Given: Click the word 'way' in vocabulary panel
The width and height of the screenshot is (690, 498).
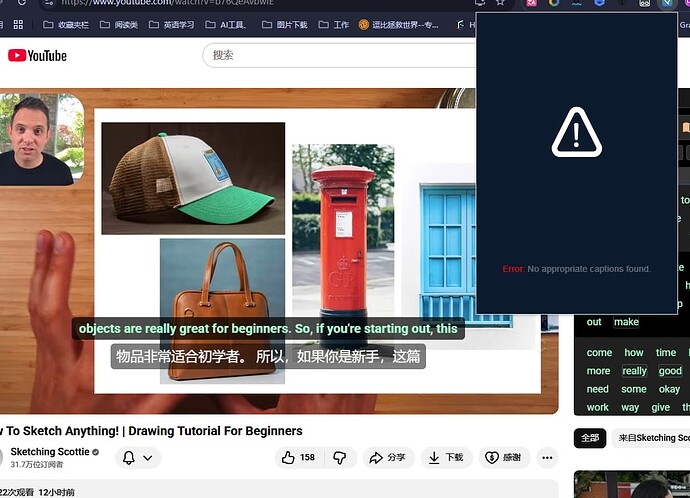Looking at the screenshot, I should pos(630,408).
